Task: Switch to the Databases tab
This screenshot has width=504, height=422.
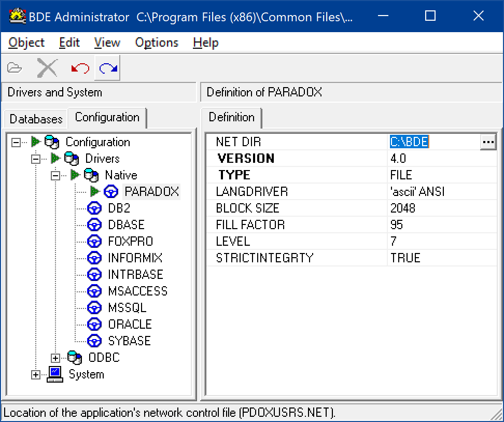Action: (36, 119)
